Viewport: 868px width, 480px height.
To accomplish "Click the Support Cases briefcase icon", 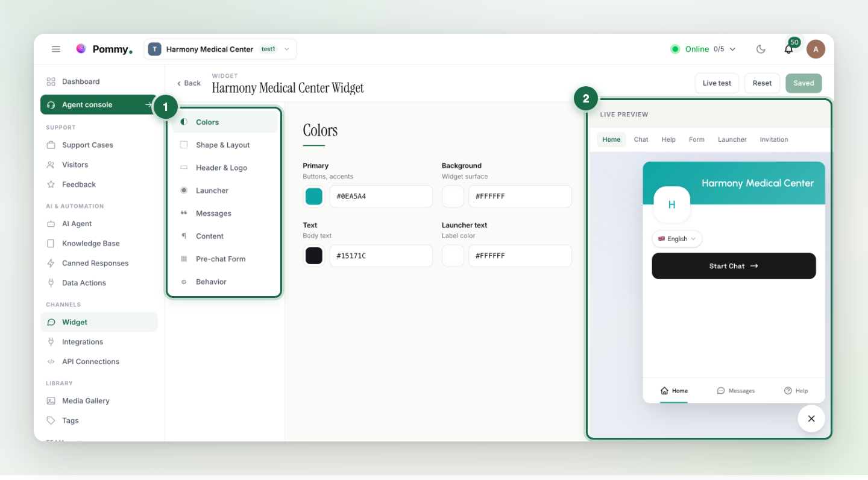I will tap(51, 145).
